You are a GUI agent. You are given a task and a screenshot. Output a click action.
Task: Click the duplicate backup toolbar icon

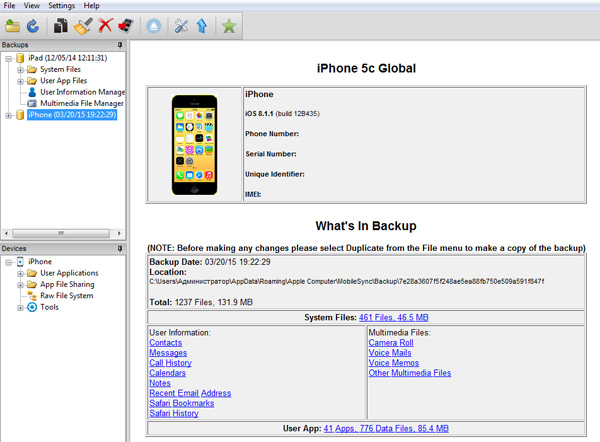click(x=62, y=27)
